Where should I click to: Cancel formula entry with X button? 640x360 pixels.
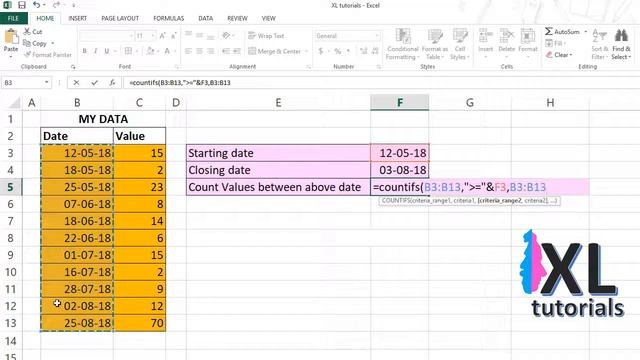coord(76,82)
